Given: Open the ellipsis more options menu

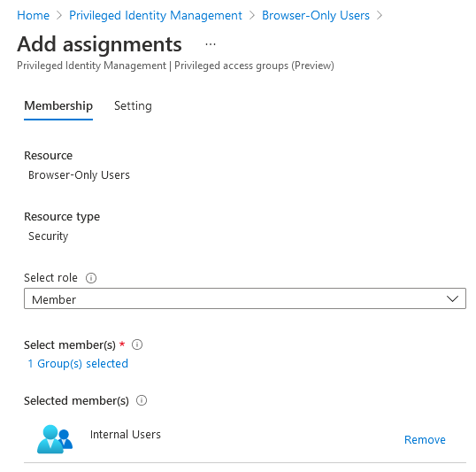Looking at the screenshot, I should coord(211,44).
